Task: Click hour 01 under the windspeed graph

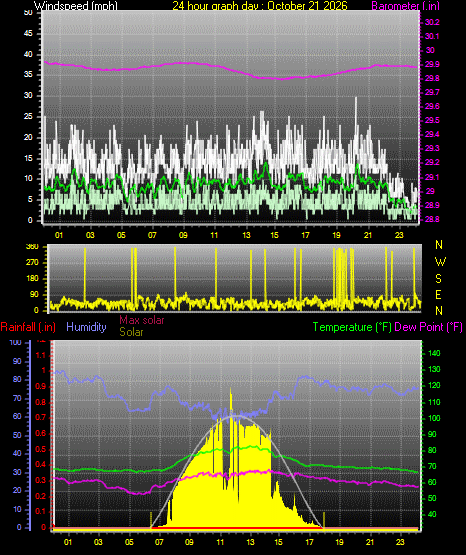Action: coord(59,235)
